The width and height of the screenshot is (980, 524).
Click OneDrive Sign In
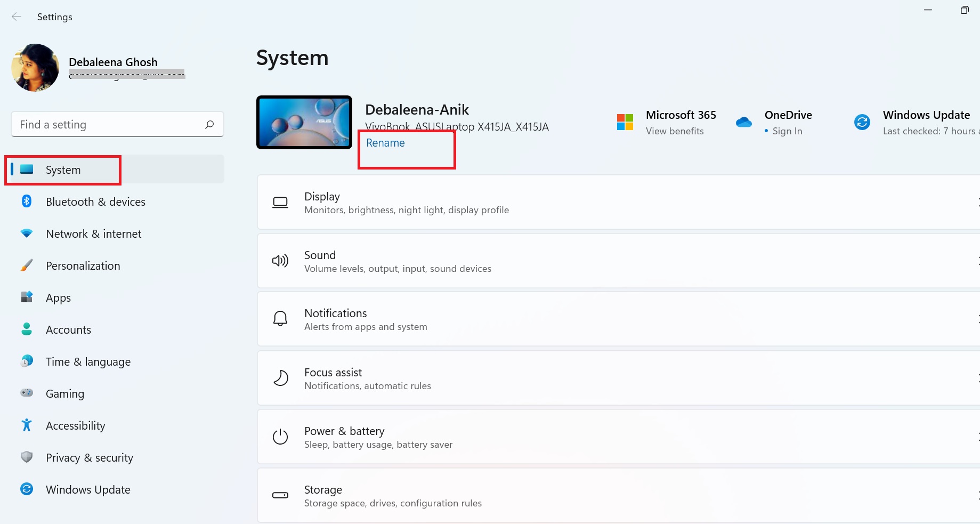coord(787,131)
